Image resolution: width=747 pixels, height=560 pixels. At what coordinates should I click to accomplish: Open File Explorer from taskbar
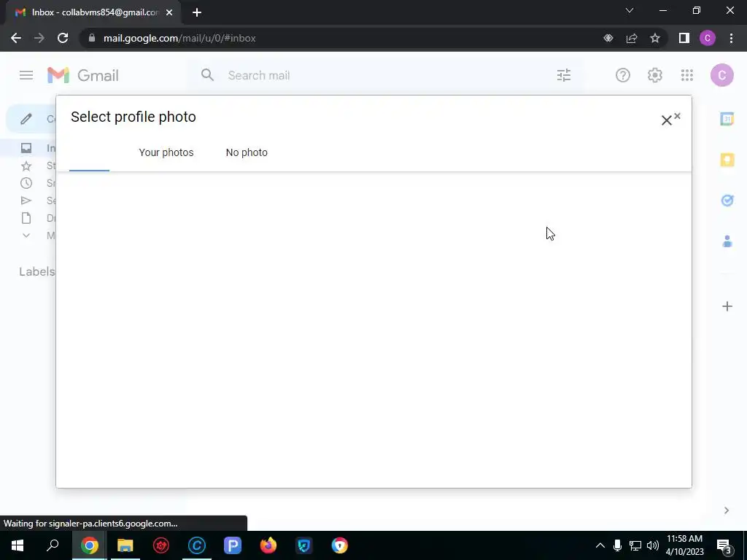pyautogui.click(x=125, y=545)
